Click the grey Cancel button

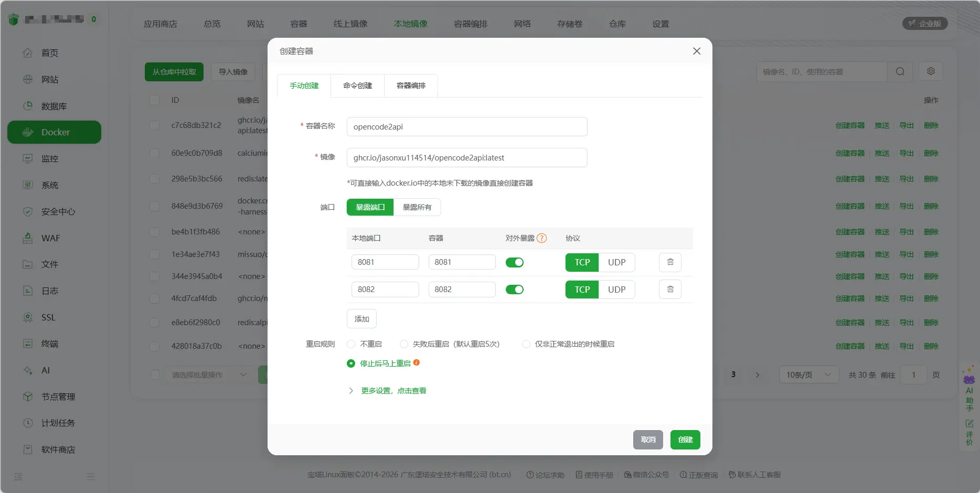(x=648, y=440)
